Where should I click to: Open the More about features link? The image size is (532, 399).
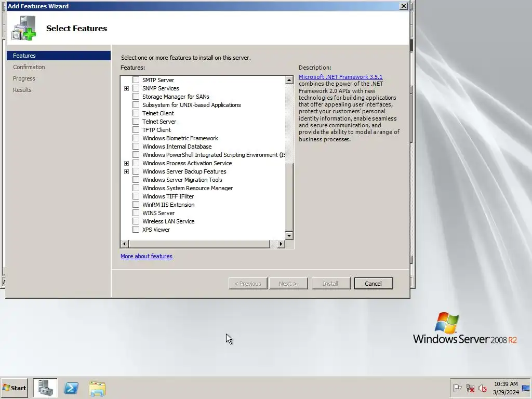click(146, 256)
